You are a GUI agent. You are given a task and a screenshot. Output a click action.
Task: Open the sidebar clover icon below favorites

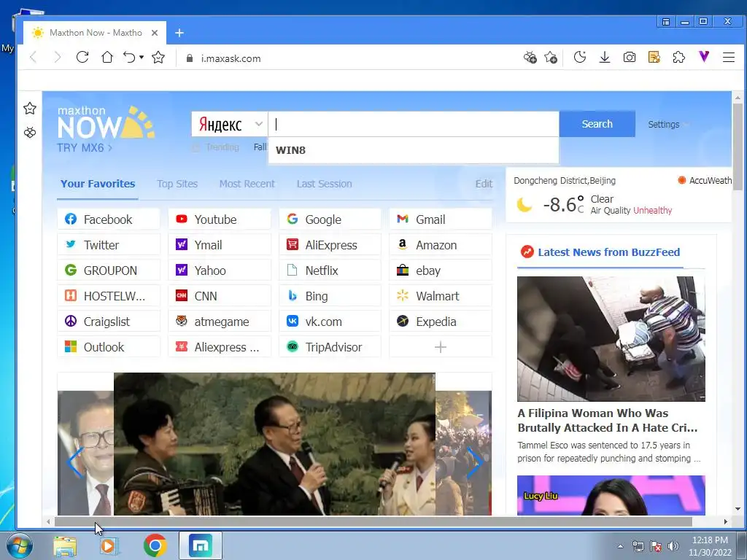[29, 133]
